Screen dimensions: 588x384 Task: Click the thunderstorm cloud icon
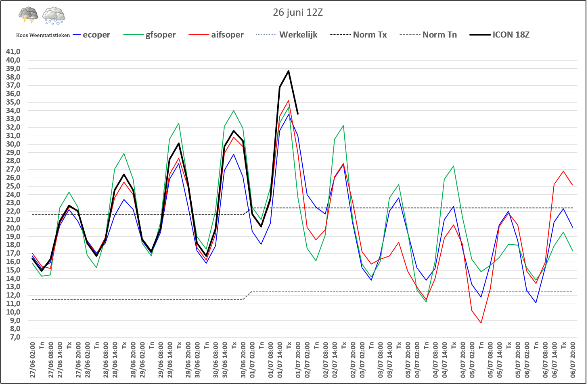(x=28, y=15)
